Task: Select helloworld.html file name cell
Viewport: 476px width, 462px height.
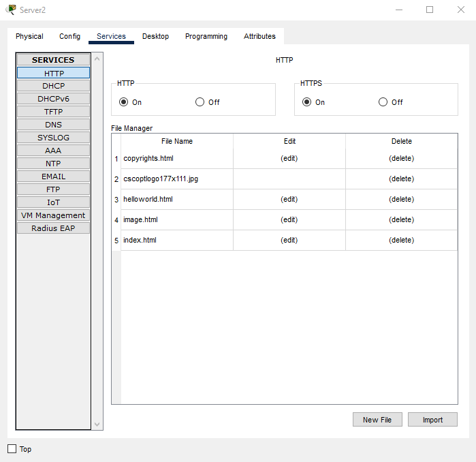Action: coord(177,199)
